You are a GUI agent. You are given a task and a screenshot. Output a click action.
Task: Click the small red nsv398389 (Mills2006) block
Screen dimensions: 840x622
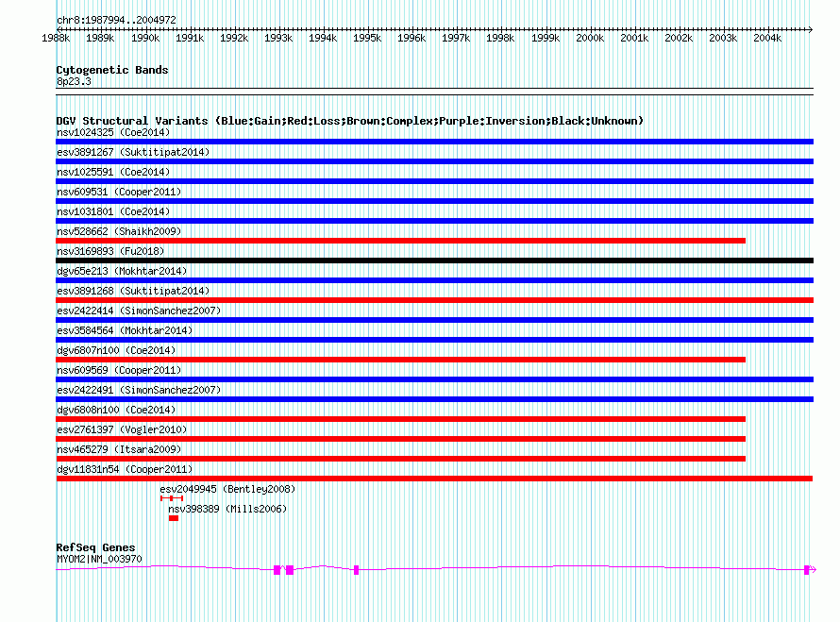point(173,518)
